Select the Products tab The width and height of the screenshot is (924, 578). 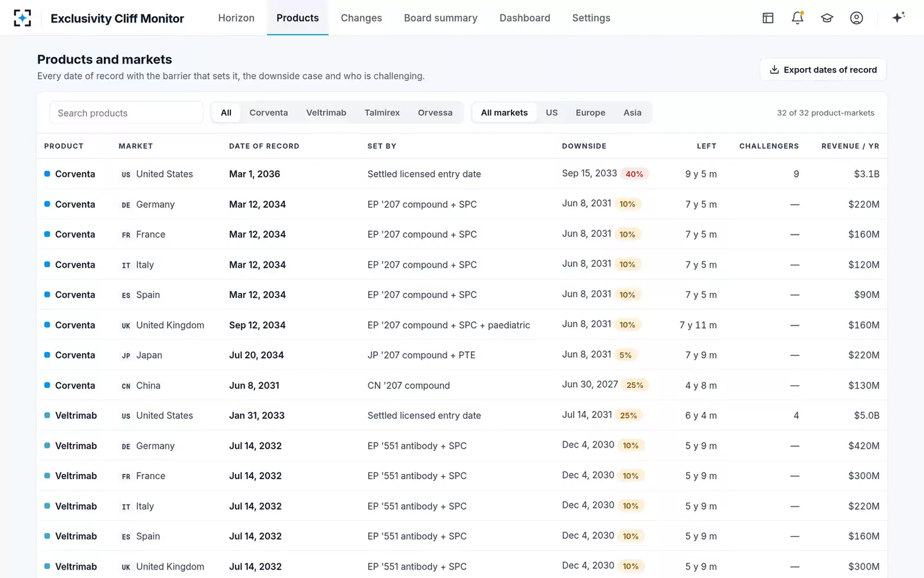[298, 18]
